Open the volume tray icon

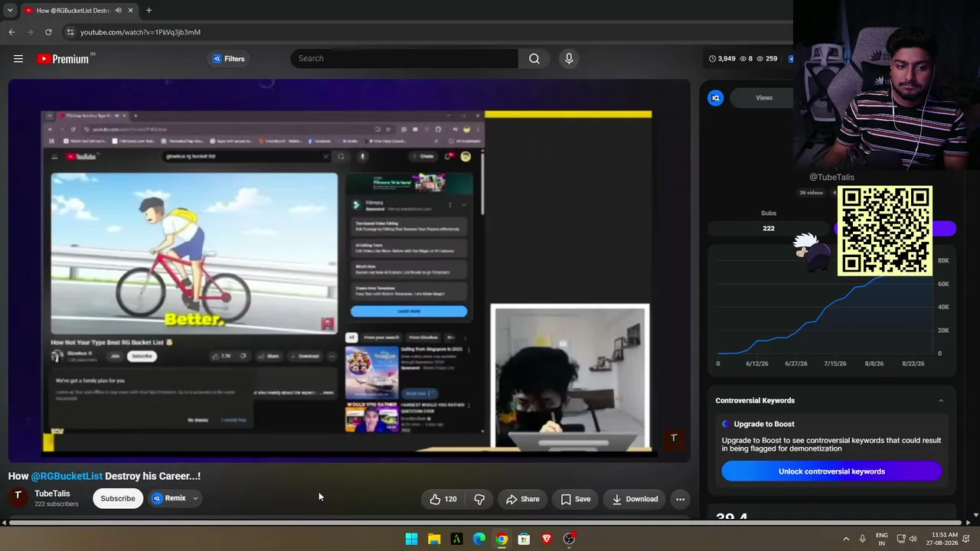click(x=913, y=539)
